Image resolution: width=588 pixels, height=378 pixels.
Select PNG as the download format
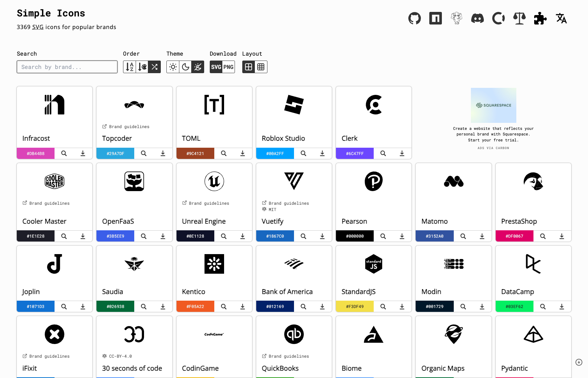click(x=228, y=67)
